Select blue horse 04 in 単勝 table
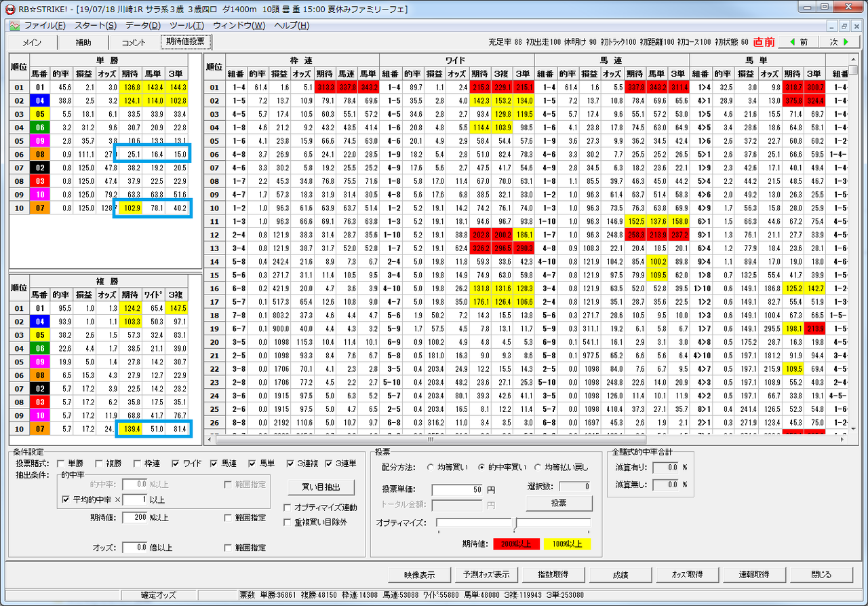The image size is (868, 606). 39,100
